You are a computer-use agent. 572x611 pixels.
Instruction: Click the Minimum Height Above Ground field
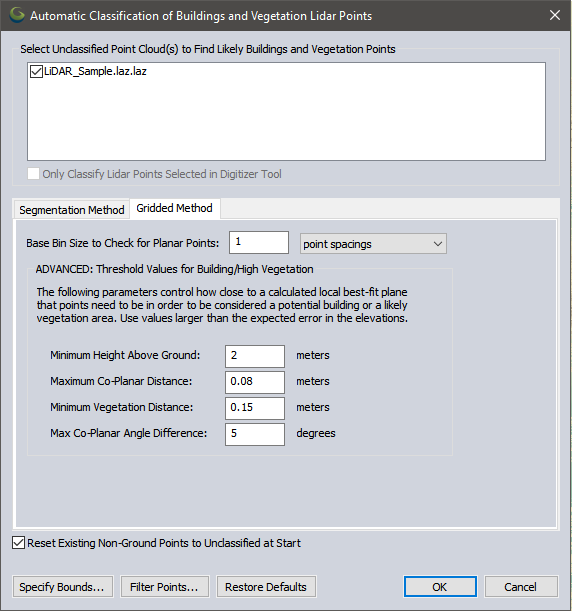(x=255, y=356)
